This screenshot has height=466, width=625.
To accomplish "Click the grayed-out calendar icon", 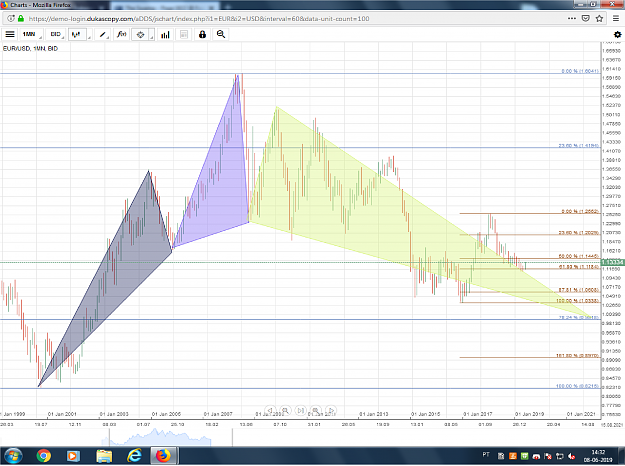I will 184,35.
